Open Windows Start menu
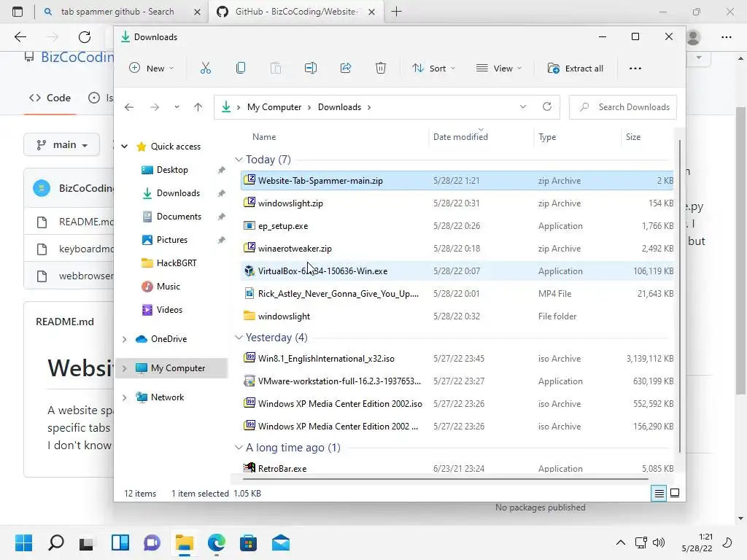747x560 pixels. (x=23, y=542)
